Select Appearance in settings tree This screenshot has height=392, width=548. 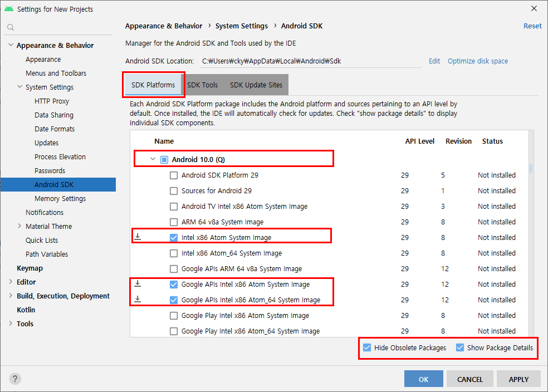tap(43, 60)
